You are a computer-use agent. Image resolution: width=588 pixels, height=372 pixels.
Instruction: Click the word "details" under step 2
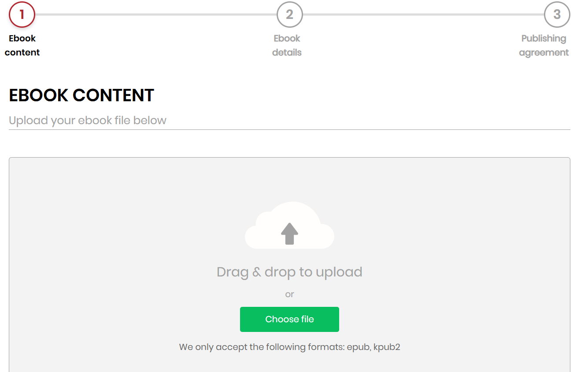pos(287,52)
